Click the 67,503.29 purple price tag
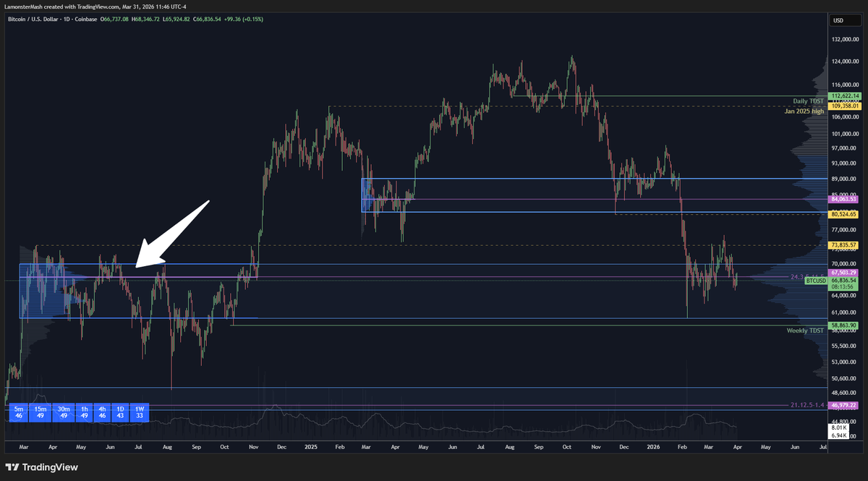The image size is (868, 481). [843, 272]
